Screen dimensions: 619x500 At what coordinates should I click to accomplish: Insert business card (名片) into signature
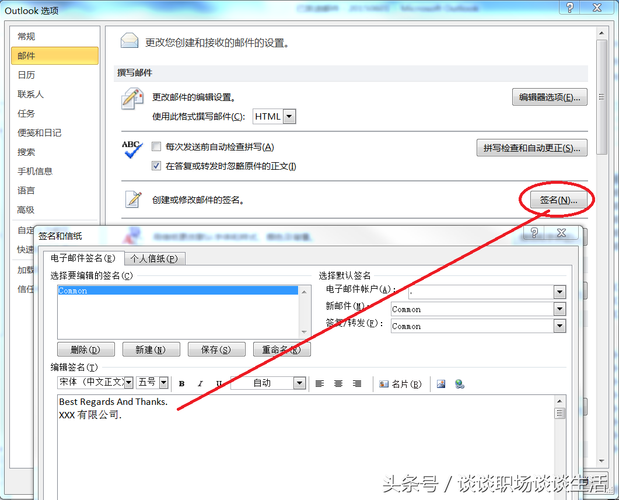[400, 384]
